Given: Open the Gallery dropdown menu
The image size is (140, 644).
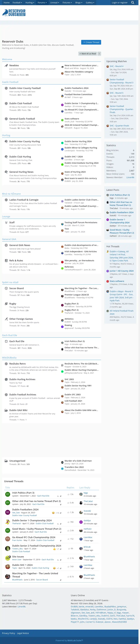Looking at the screenshot, I should [90, 2].
